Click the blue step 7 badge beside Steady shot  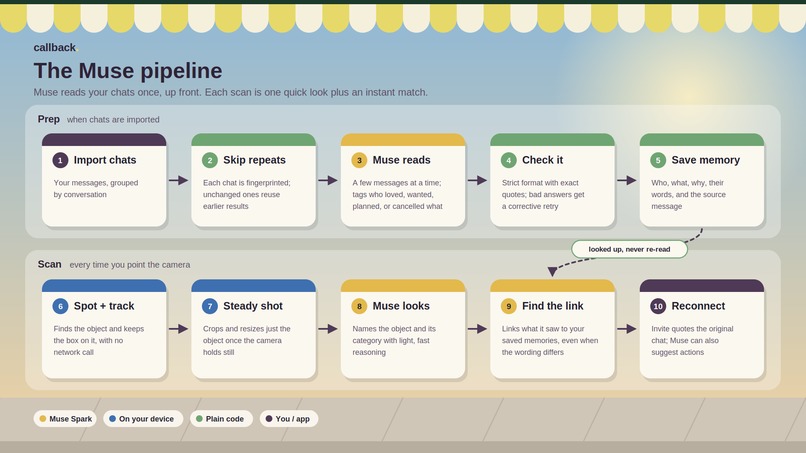tap(210, 306)
